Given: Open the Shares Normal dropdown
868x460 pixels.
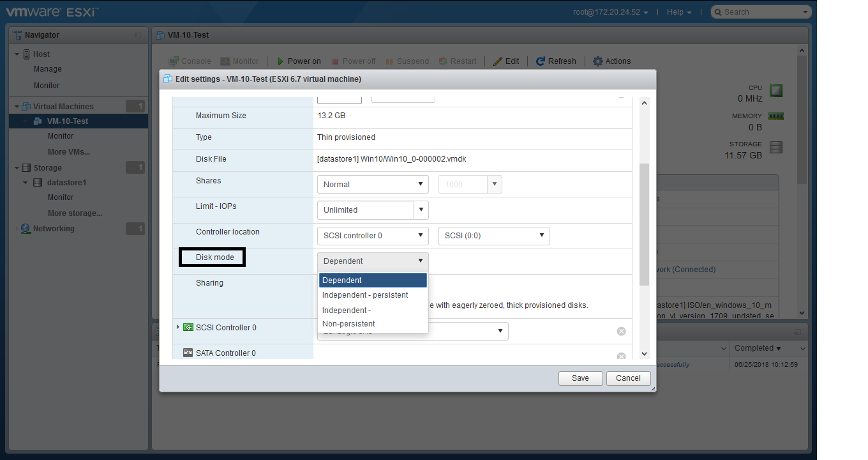Looking at the screenshot, I should click(x=373, y=185).
